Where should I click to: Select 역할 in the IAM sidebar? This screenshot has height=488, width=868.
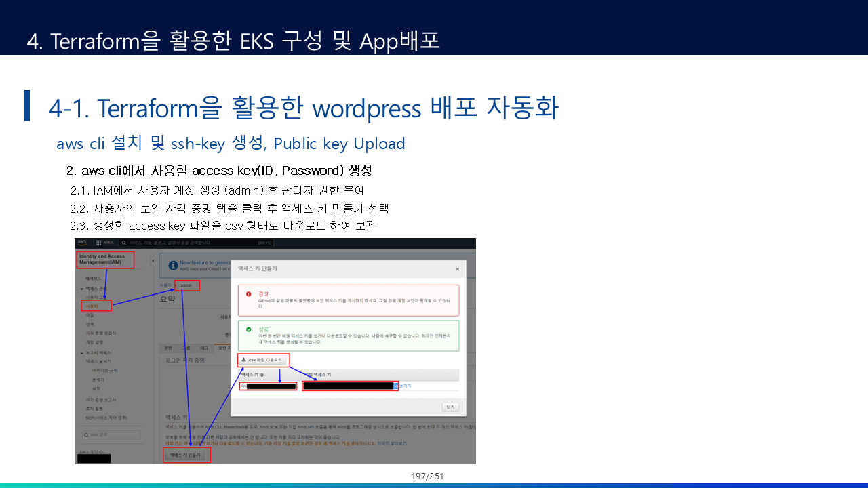tap(90, 315)
